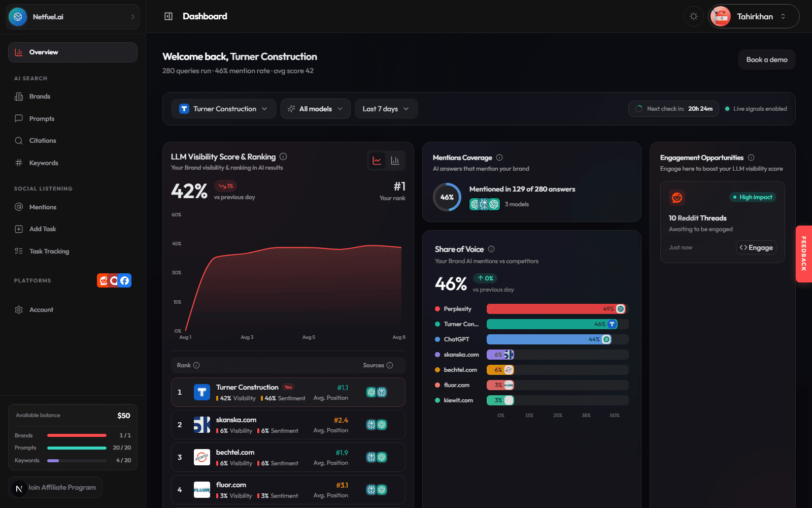Switch chart to line view

click(x=377, y=161)
